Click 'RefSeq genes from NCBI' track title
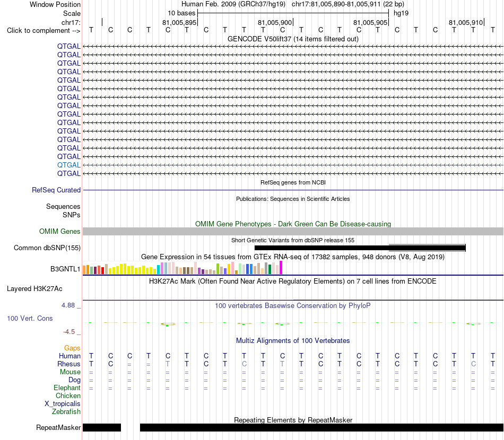This screenshot has width=504, height=440. pos(293,182)
